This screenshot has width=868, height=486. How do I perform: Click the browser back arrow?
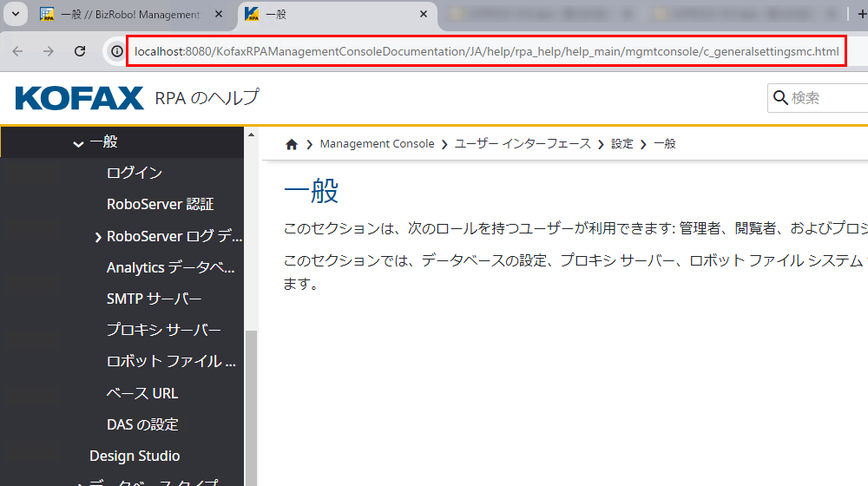[17, 51]
